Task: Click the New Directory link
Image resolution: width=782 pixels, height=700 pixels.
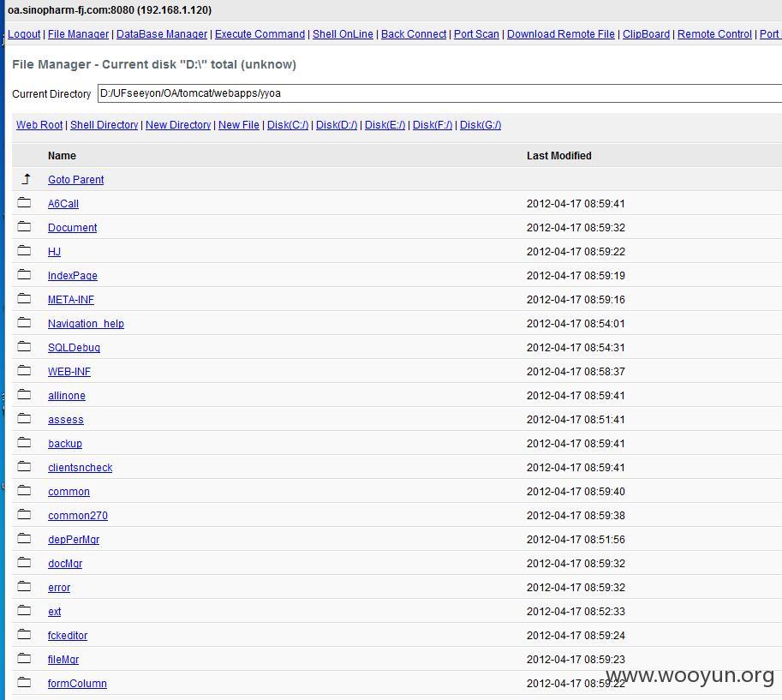Action: click(178, 125)
